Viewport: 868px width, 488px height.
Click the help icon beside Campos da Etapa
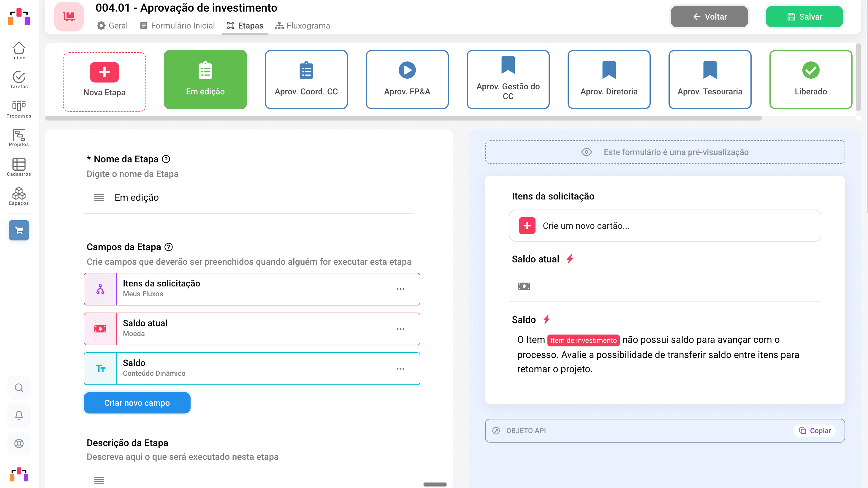pyautogui.click(x=169, y=247)
